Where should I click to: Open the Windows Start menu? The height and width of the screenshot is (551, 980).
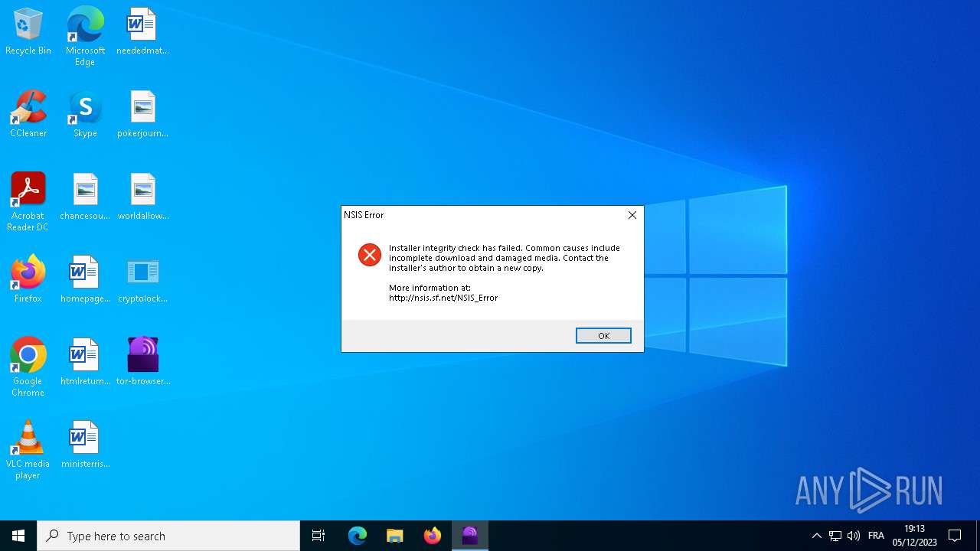coord(18,536)
